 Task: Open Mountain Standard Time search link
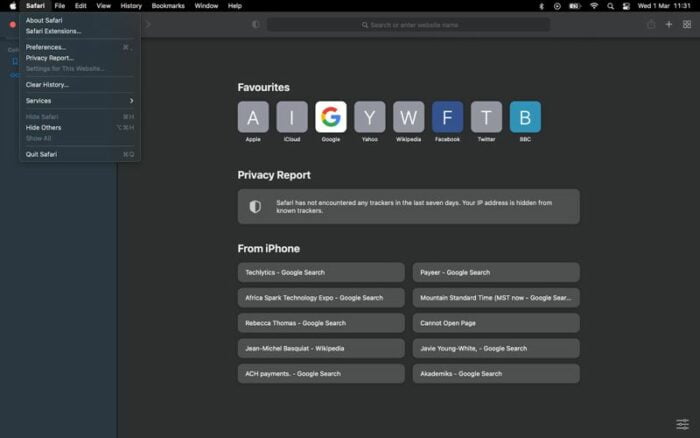pos(496,298)
